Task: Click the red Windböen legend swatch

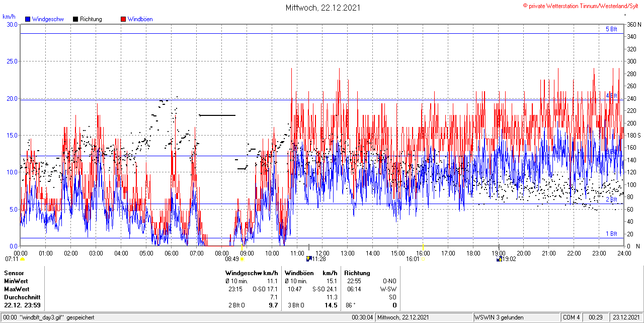Action: pos(123,19)
